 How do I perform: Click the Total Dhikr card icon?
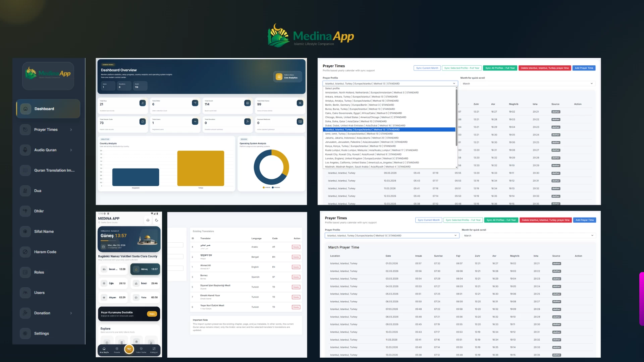point(195,103)
